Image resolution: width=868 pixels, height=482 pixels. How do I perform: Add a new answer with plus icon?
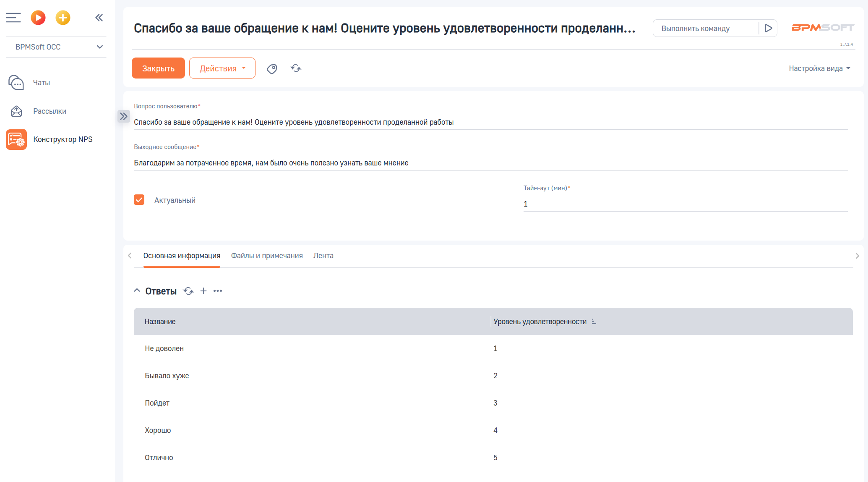point(203,291)
